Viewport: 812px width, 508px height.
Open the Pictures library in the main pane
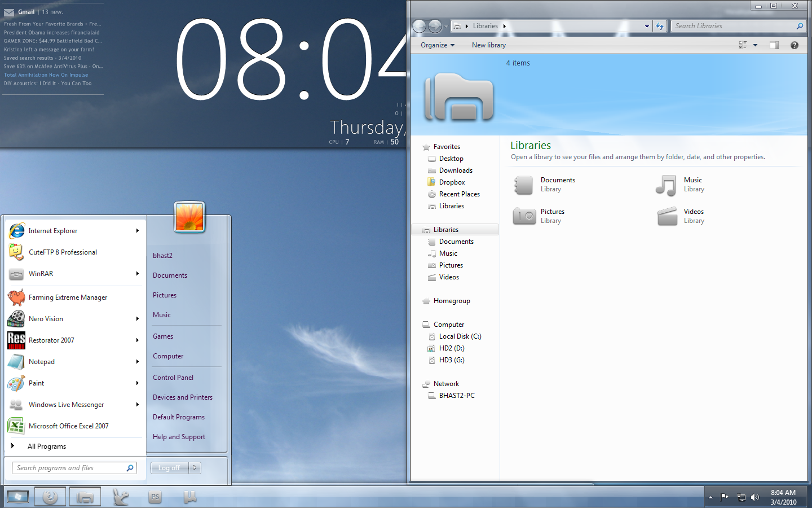pyautogui.click(x=539, y=216)
